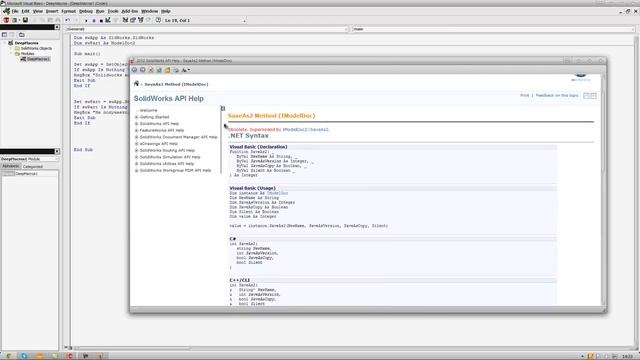Viewport: 640px width, 360px height.
Task: Click yellow Home icon in API Help toolbar
Action: pos(167,70)
